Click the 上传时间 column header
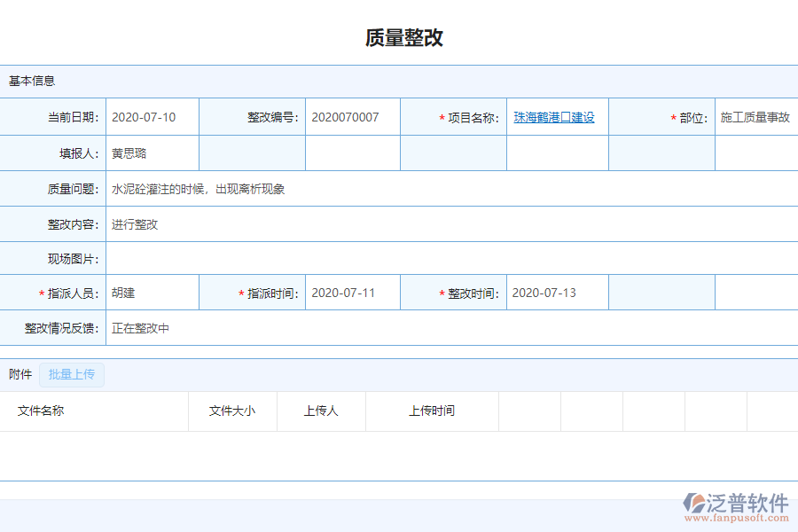 tap(432, 411)
